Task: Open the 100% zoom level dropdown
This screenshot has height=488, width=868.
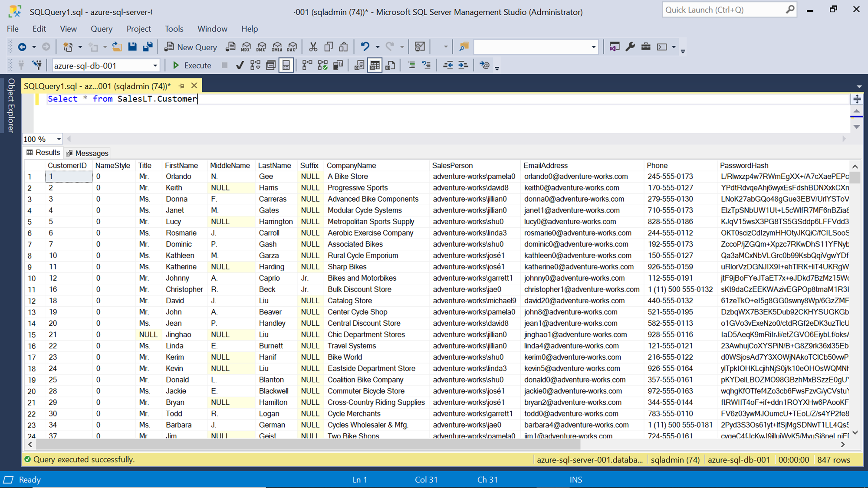Action: tap(58, 139)
